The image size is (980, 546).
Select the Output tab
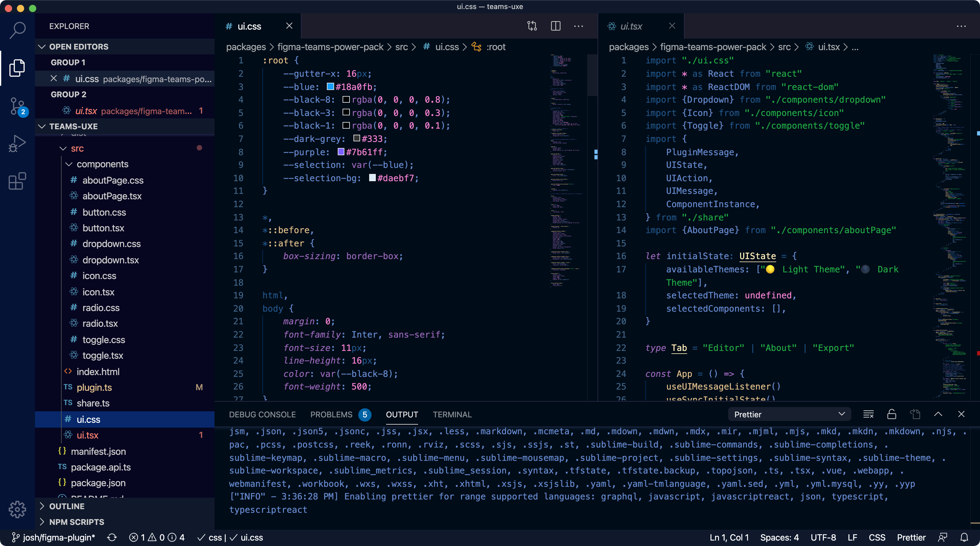pyautogui.click(x=402, y=414)
